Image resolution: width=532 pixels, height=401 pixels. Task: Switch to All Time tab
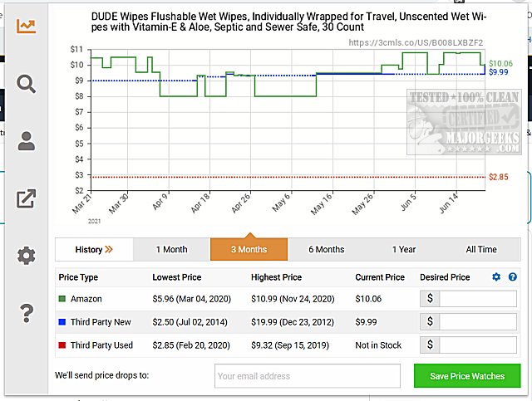pos(481,249)
